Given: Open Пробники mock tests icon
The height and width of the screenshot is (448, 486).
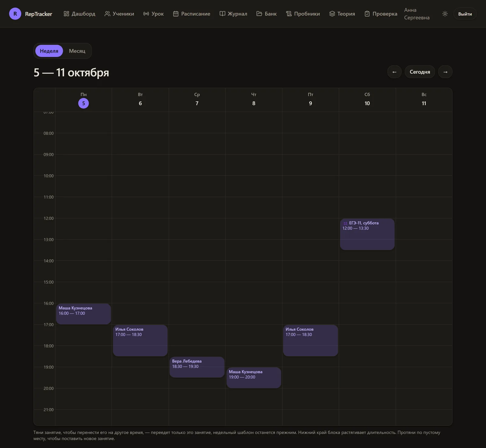Looking at the screenshot, I should [x=289, y=14].
